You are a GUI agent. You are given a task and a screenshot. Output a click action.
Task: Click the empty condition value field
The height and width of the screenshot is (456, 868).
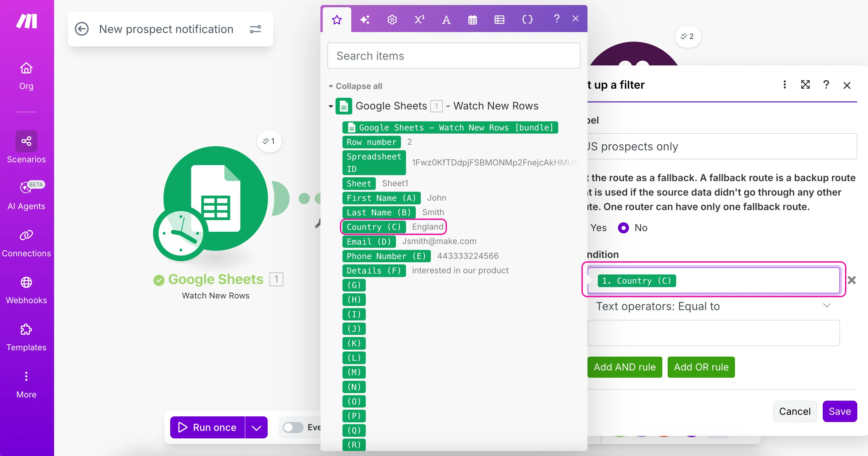coord(714,333)
